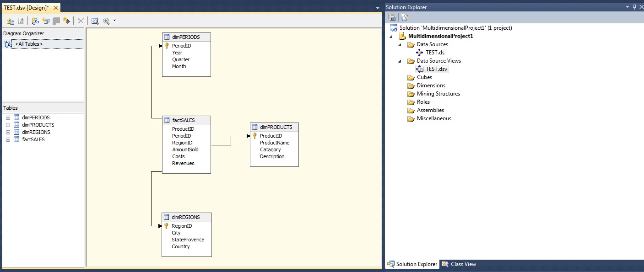This screenshot has height=272, width=644.
Task: Click the dimPRODUCTS table header in diagram
Action: pyautogui.click(x=276, y=127)
